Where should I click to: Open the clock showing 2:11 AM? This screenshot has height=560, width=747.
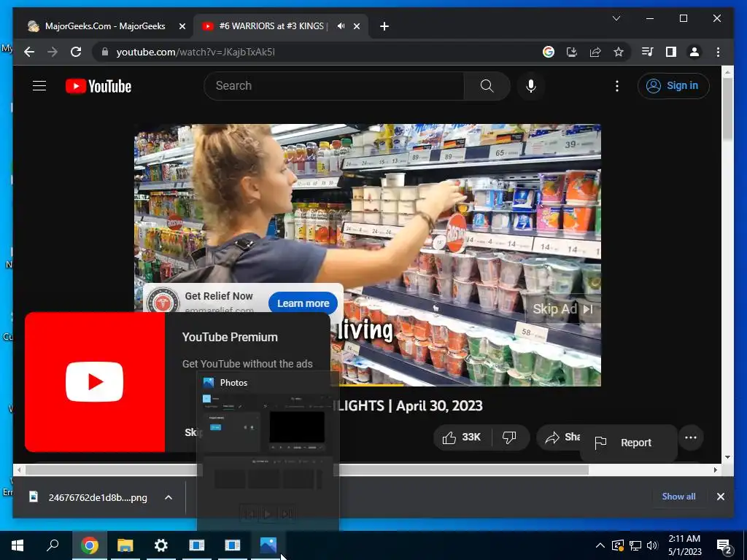(684, 545)
